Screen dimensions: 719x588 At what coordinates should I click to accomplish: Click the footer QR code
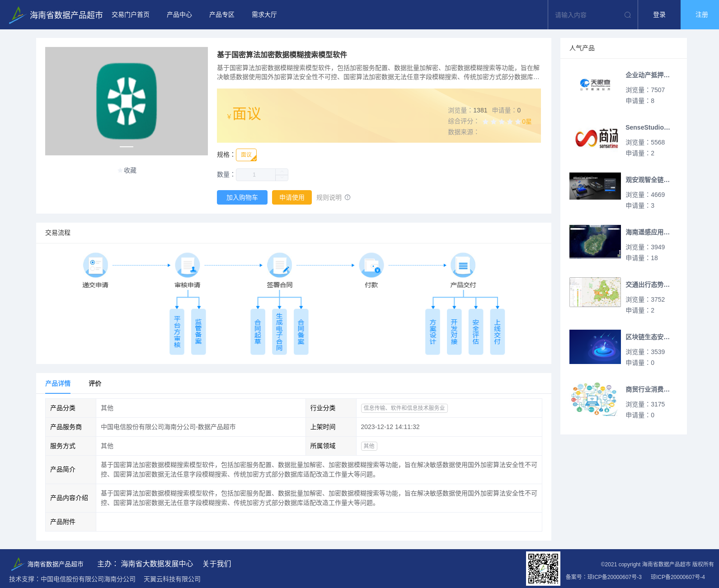[x=543, y=569]
